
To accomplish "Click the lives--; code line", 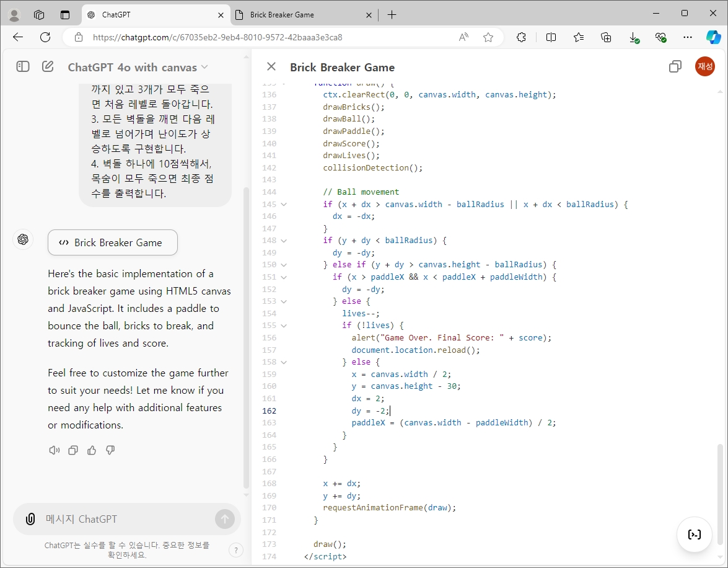I will (361, 313).
